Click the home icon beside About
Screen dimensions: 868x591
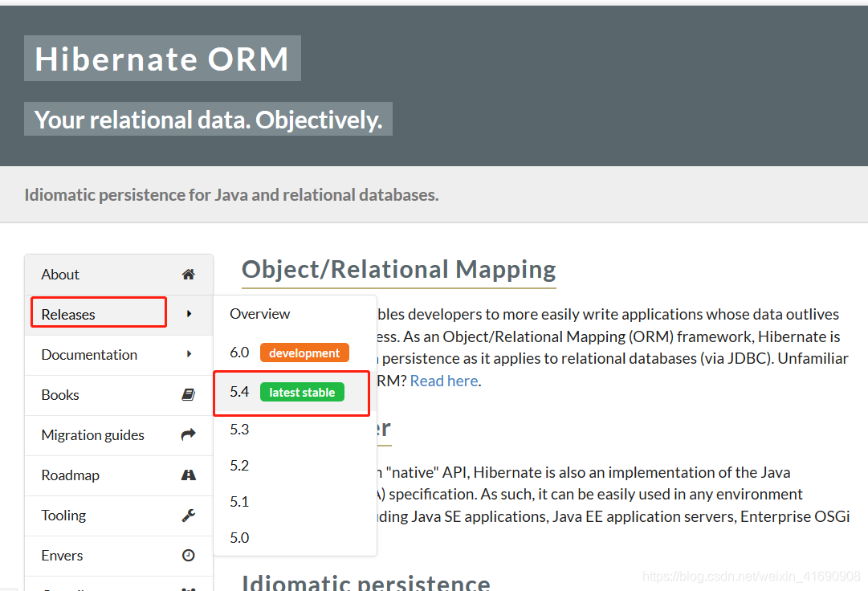click(188, 275)
